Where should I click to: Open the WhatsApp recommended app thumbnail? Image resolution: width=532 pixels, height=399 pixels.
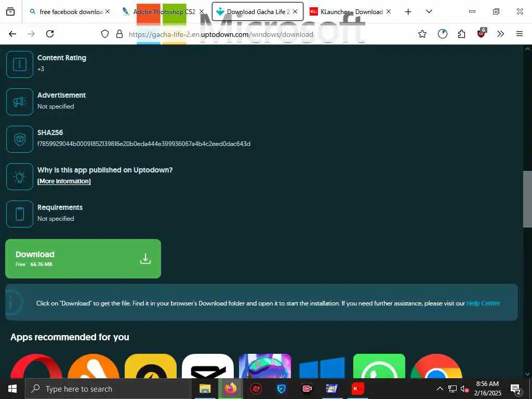379,366
